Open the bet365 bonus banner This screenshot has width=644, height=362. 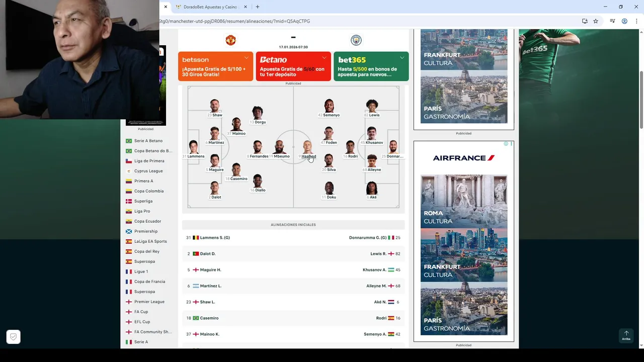pyautogui.click(x=371, y=66)
